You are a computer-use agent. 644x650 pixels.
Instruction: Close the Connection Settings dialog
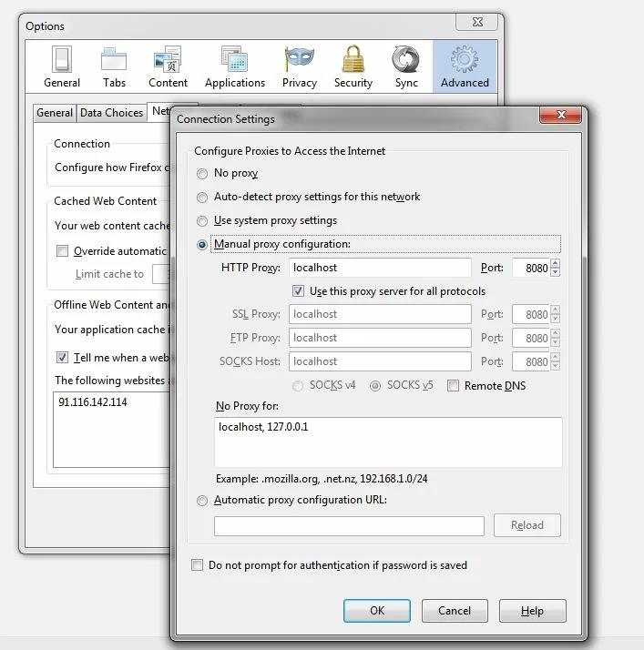[560, 115]
